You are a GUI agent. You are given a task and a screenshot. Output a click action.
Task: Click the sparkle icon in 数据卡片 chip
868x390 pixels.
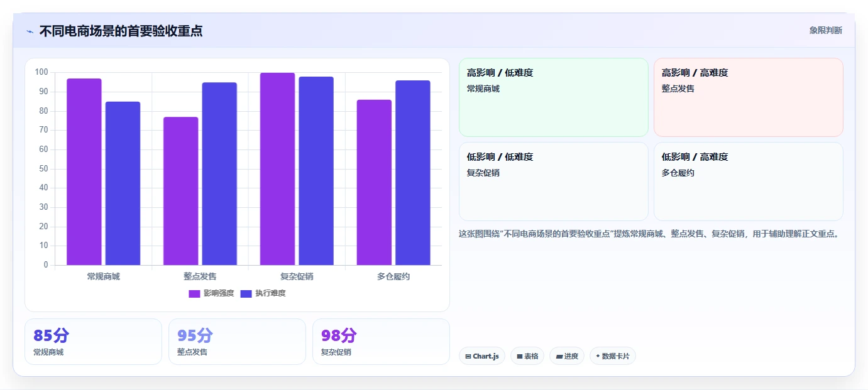click(x=598, y=356)
